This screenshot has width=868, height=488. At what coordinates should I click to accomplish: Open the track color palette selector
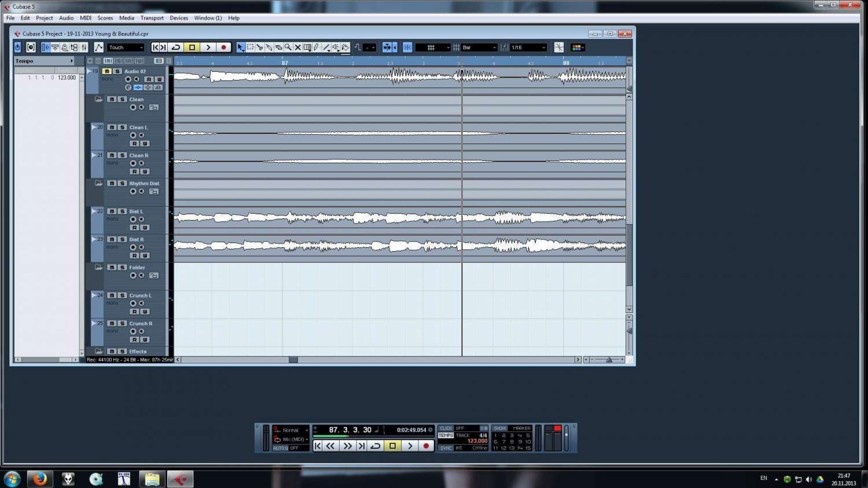[578, 47]
